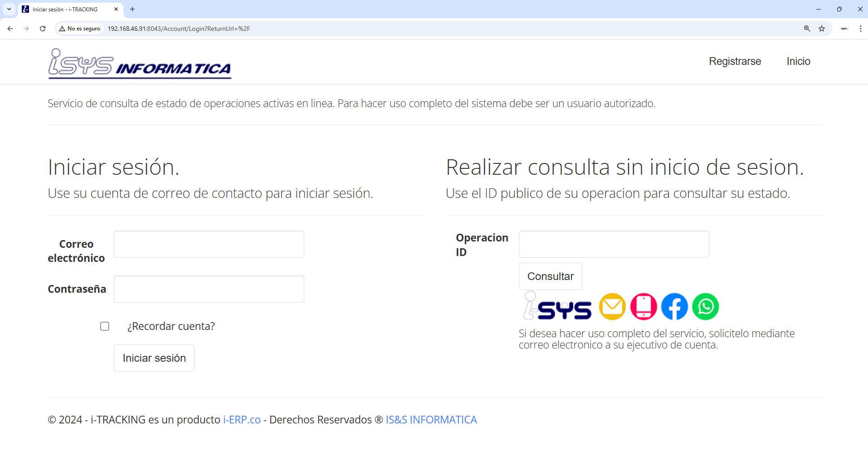868x467 pixels.
Task: Focus the Correo electrónico input field
Action: click(x=209, y=244)
